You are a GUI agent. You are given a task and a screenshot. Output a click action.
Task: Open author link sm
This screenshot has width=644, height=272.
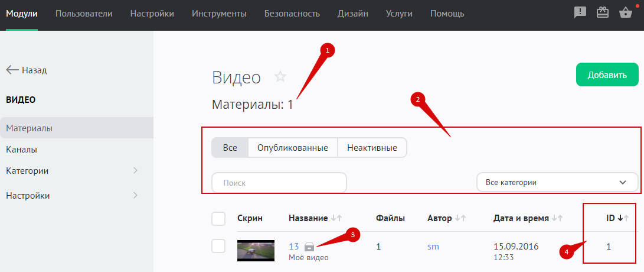pos(433,247)
